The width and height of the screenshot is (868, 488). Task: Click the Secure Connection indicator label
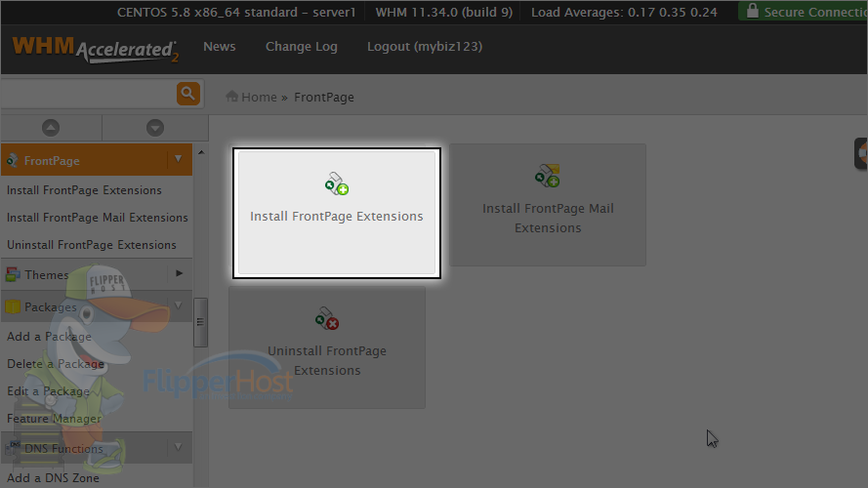click(815, 12)
